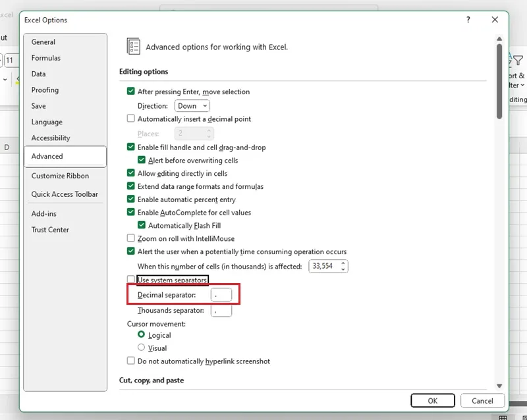The width and height of the screenshot is (527, 420).
Task: Click the scroll up arrow of options pane
Action: pos(499,39)
